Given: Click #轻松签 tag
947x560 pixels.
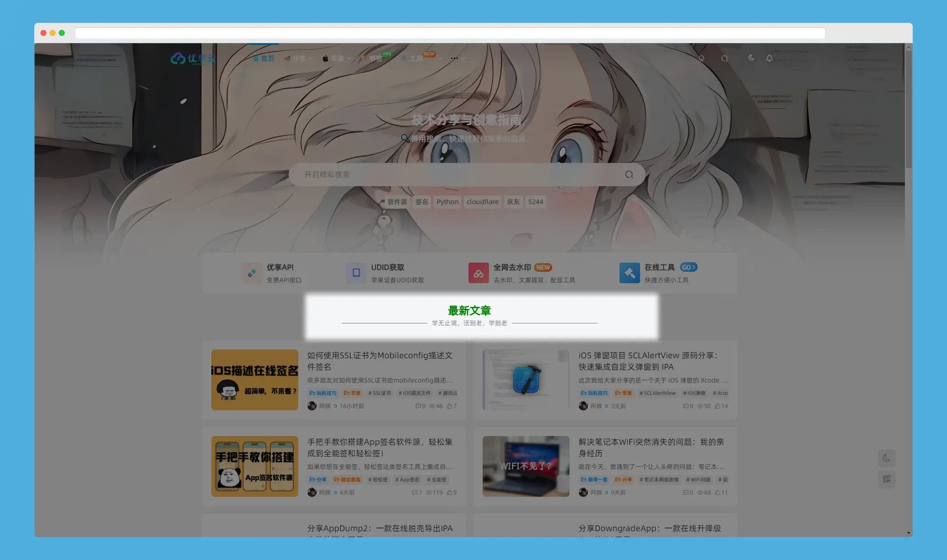Looking at the screenshot, I should (x=378, y=479).
